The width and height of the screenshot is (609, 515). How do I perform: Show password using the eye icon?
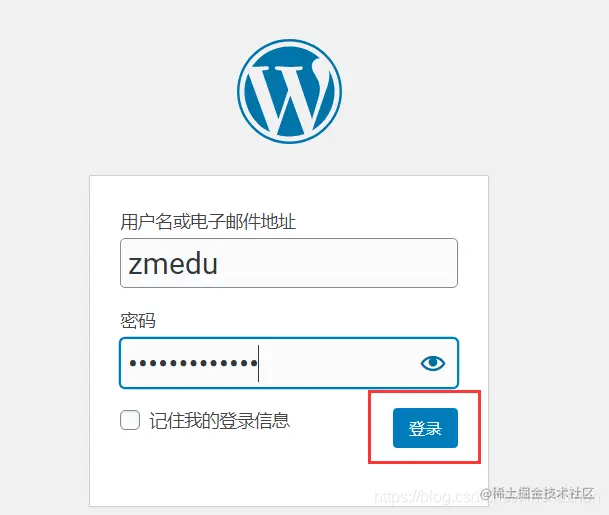click(x=432, y=363)
